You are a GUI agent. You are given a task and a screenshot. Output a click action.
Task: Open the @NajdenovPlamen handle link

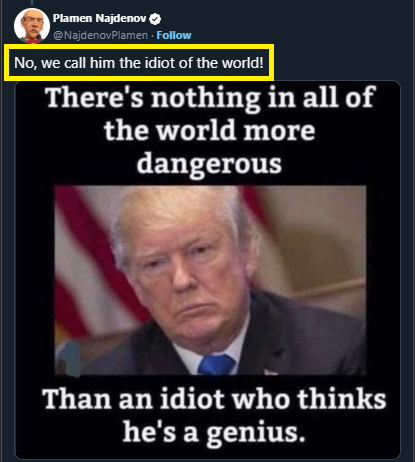pyautogui.click(x=100, y=35)
